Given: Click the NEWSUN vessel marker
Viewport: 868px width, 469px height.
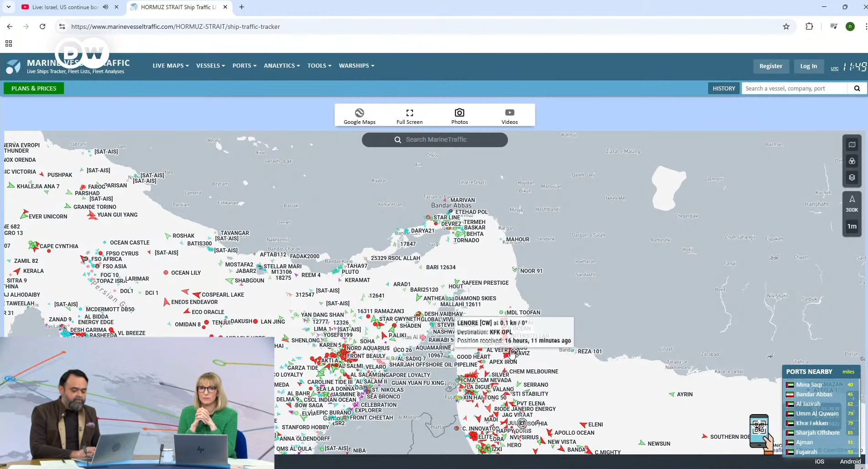Looking at the screenshot, I should click(x=642, y=443).
